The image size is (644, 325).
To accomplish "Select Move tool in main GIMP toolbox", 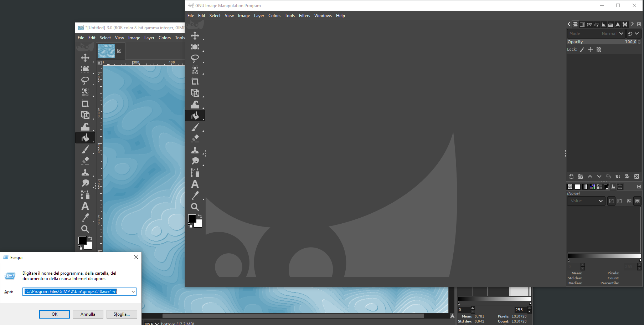I will (x=195, y=36).
